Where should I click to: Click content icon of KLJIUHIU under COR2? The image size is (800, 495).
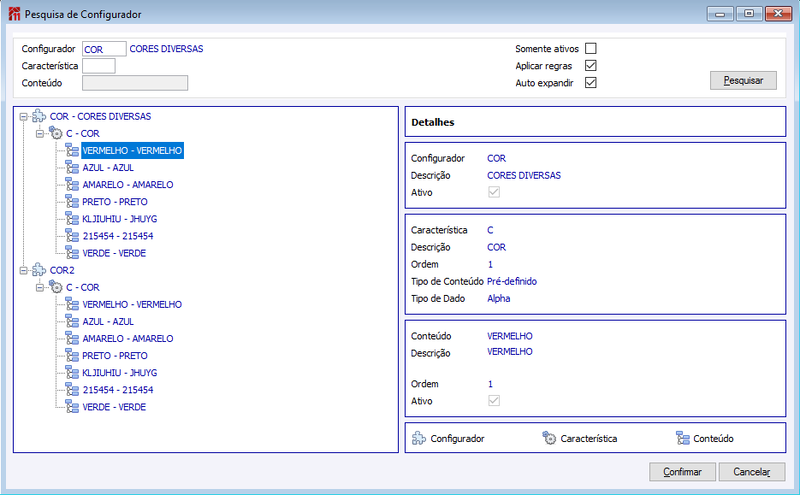pos(72,373)
